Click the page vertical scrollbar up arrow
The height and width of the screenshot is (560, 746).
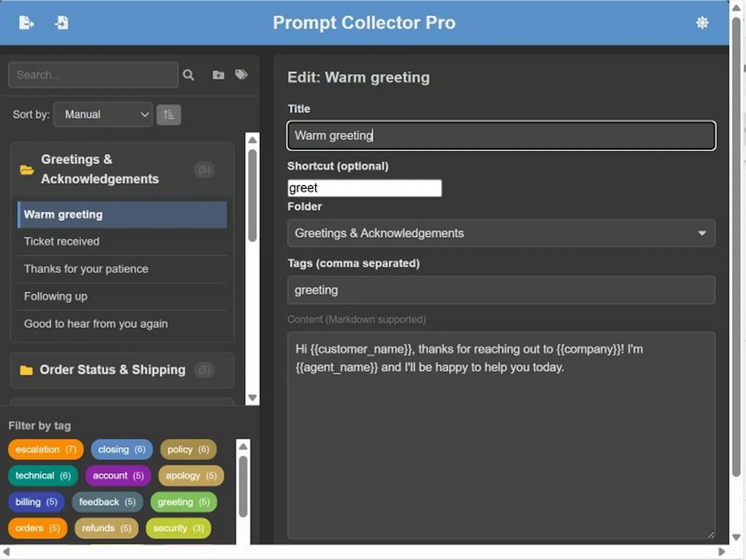tap(737, 8)
